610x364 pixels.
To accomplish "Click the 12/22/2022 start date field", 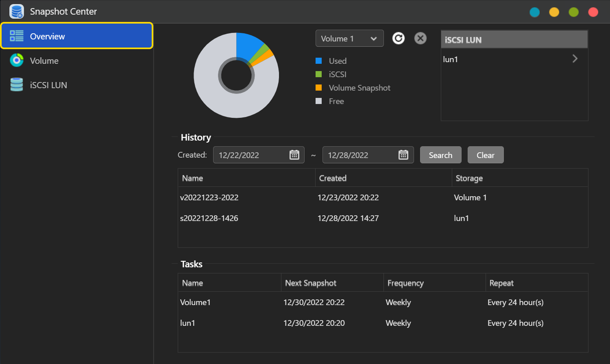I will [250, 155].
